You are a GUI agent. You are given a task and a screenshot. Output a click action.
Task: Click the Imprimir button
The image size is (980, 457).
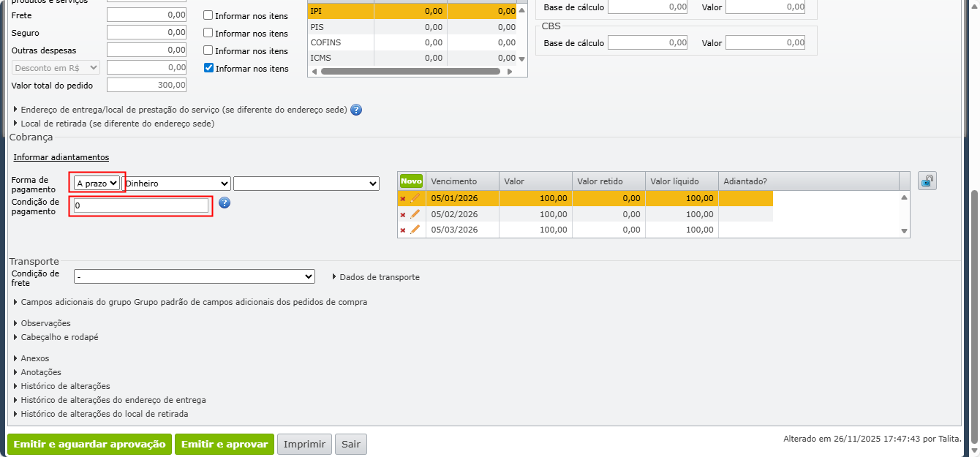pos(304,444)
